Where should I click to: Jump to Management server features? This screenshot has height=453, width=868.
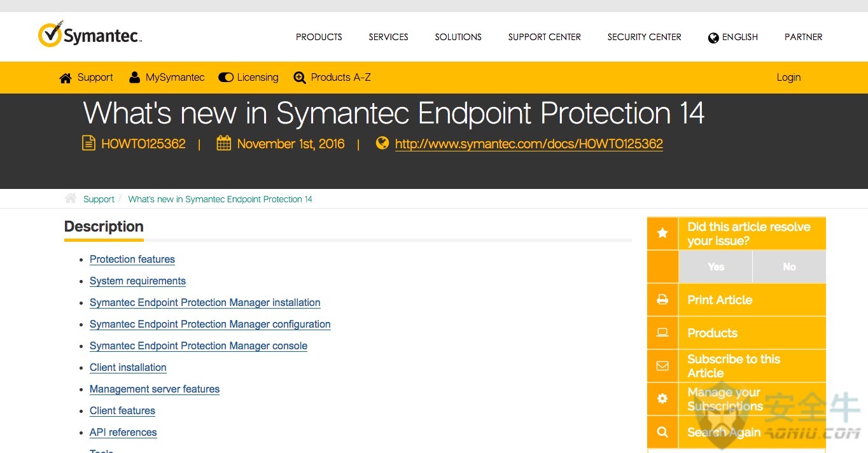[155, 389]
